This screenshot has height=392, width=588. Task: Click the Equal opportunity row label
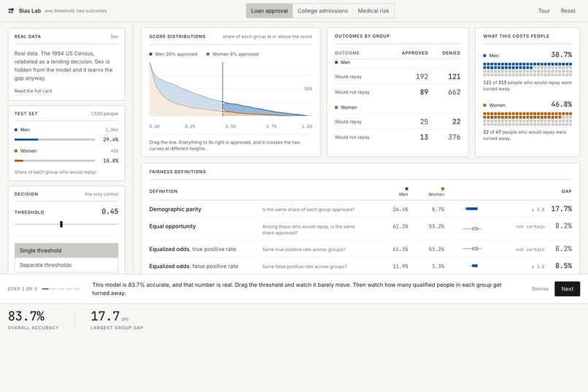[x=172, y=226]
